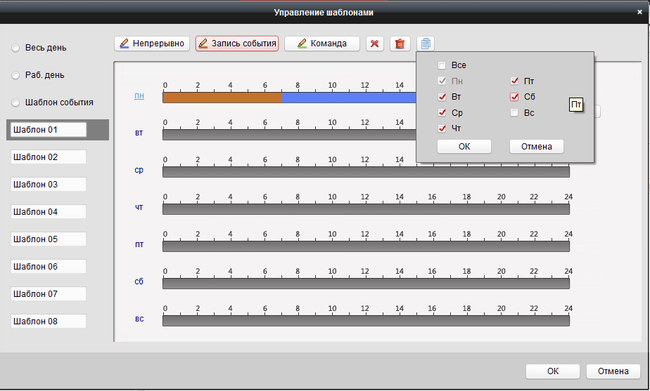This screenshot has width=650, height=391.
Task: Select the Шаблон 05 template
Action: coord(49,239)
